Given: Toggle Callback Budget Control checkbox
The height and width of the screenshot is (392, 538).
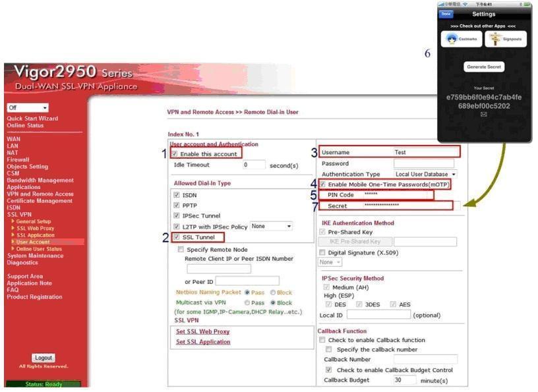Looking at the screenshot, I should click(329, 370).
